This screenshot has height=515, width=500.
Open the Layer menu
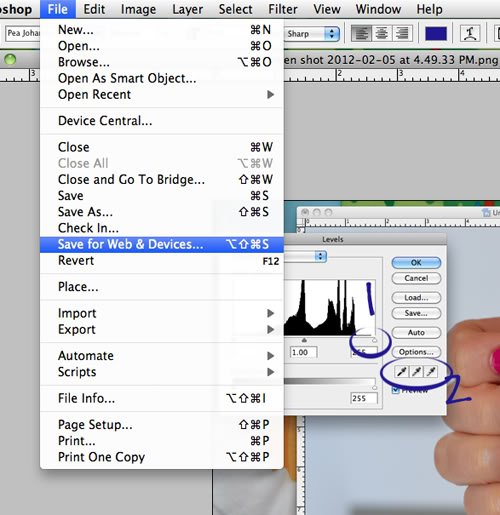pos(188,9)
